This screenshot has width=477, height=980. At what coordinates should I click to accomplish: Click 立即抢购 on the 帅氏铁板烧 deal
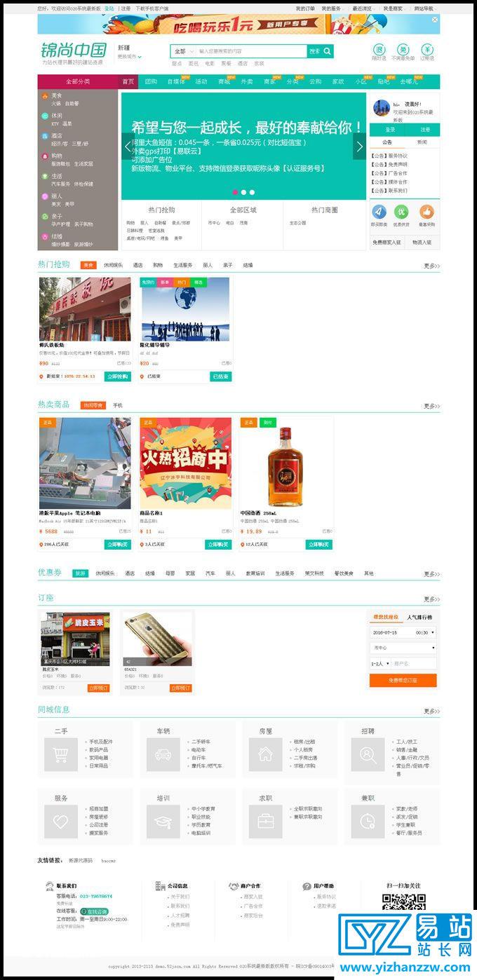coord(118,376)
